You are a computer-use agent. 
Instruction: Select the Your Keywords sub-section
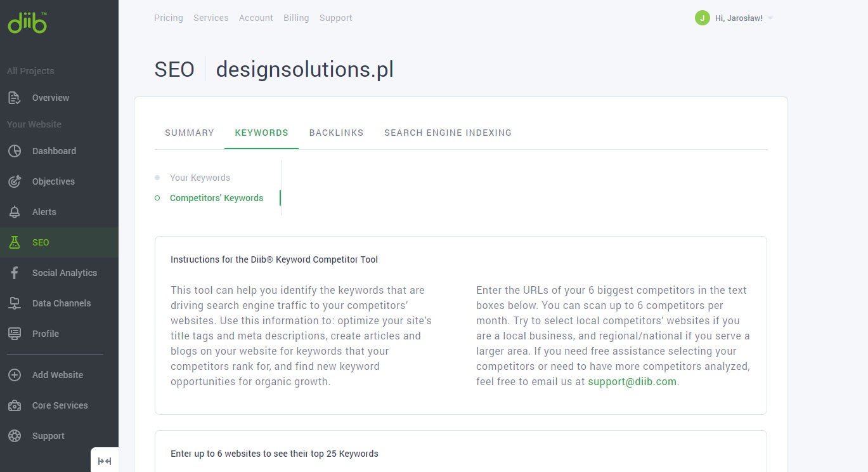200,178
